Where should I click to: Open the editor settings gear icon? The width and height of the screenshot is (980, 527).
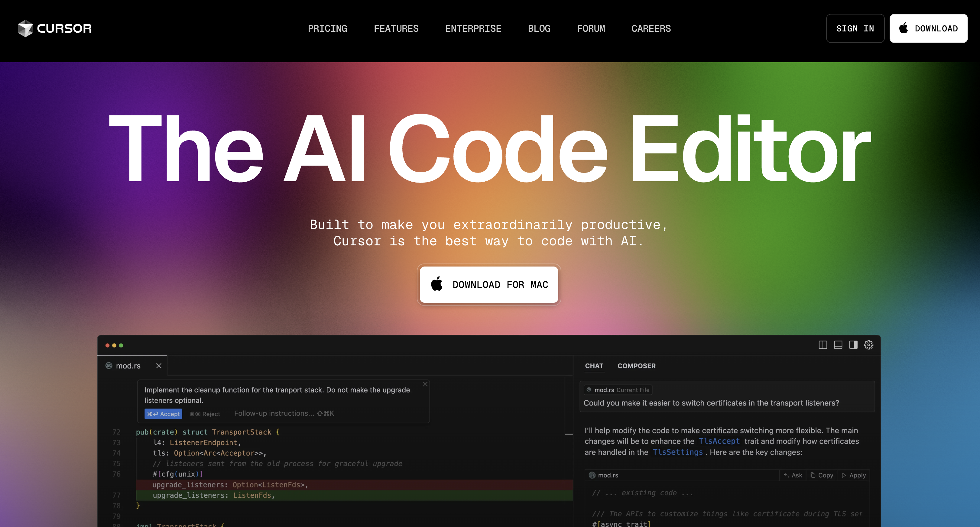(868, 345)
